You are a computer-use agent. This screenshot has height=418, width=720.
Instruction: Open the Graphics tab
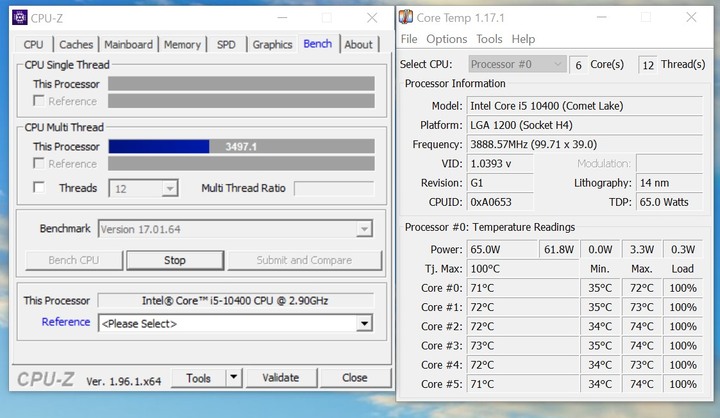pos(272,45)
